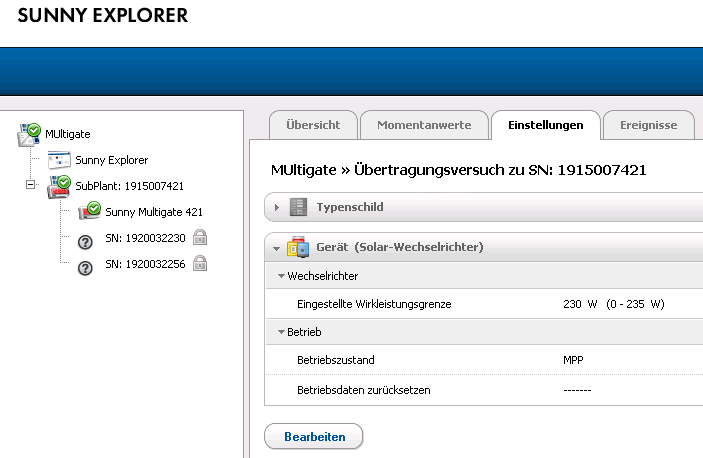
Task: Select device SN: 1920032256 label in tree
Action: 145,264
